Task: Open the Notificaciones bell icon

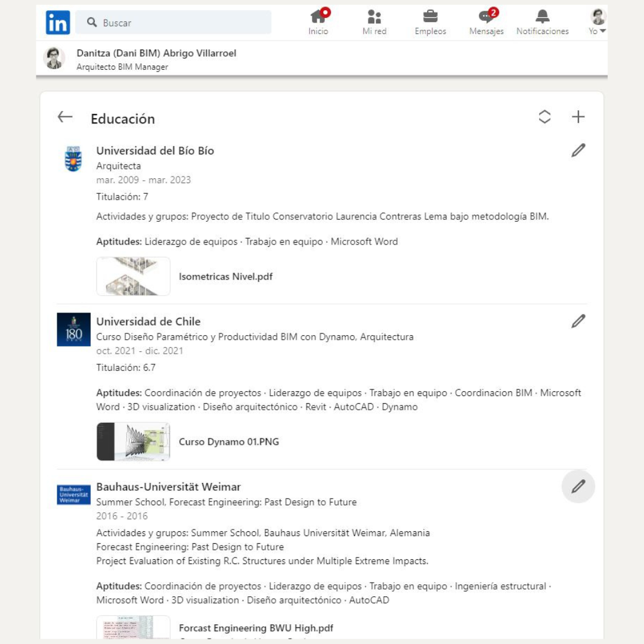Action: 542,22
